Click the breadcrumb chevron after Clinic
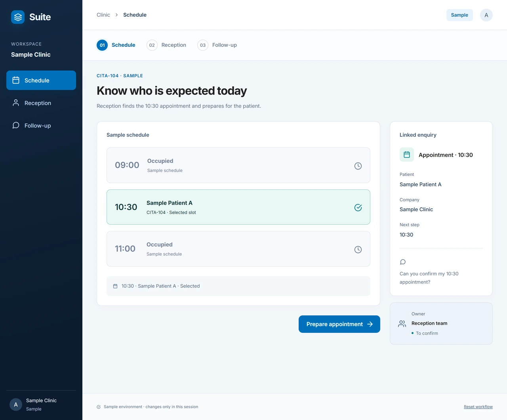Image resolution: width=507 pixels, height=420 pixels. (116, 15)
